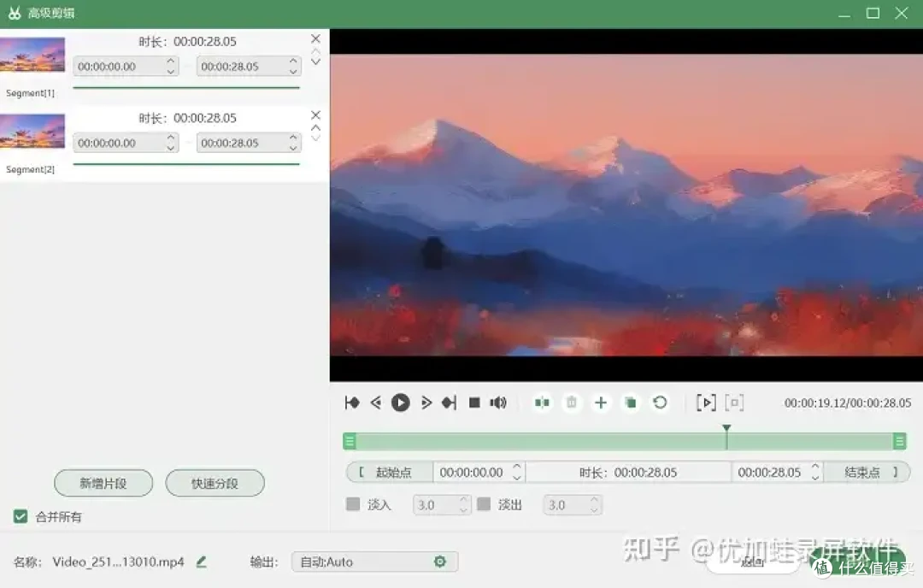
Task: Step forward one frame
Action: (x=426, y=403)
